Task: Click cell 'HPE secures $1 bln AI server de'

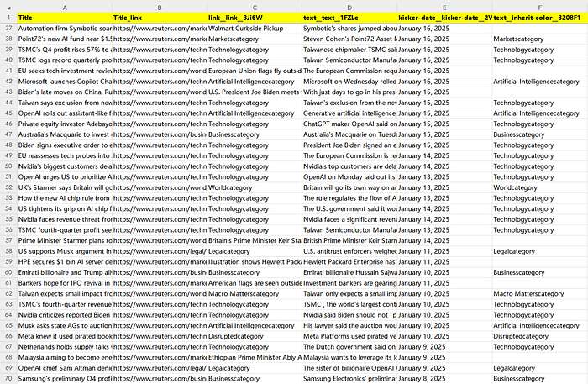Action: pos(65,262)
